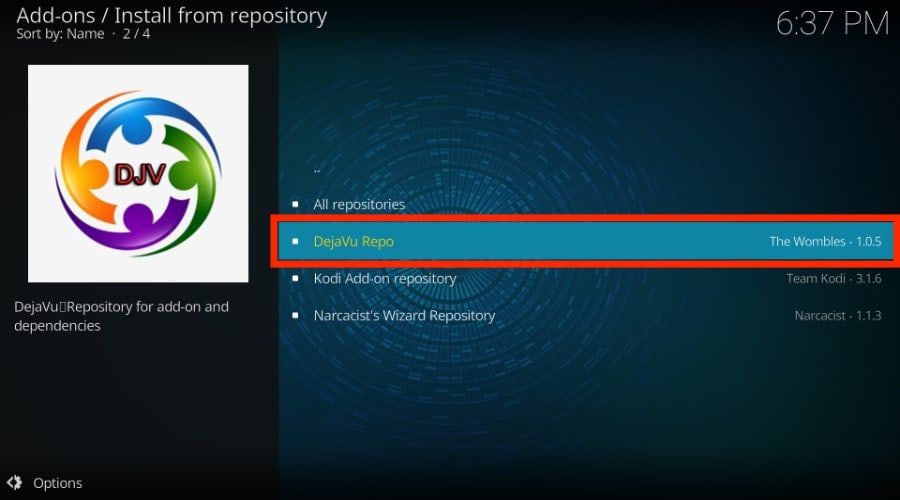Click the 'Add-ons / Install from repository' heading
This screenshot has width=900, height=500.
coord(172,15)
